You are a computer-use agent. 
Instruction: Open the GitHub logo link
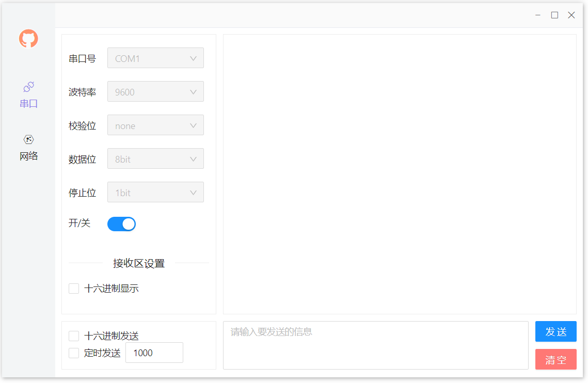[28, 39]
